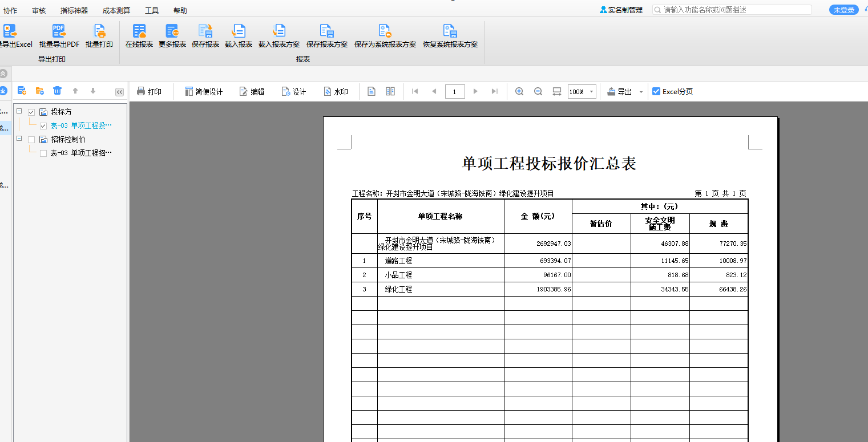Go to first page arrow
Viewport: 868px width, 442px height.
(x=415, y=91)
